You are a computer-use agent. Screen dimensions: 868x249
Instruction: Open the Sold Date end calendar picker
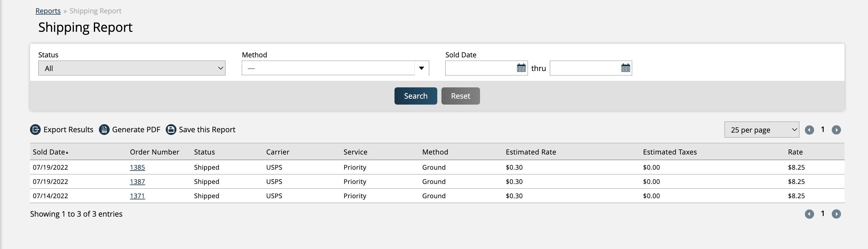point(625,68)
